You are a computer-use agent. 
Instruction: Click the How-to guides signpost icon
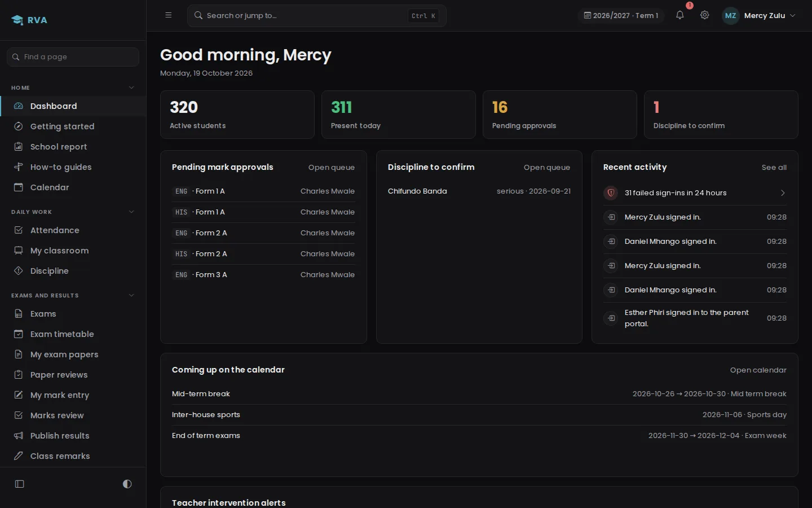click(x=19, y=167)
